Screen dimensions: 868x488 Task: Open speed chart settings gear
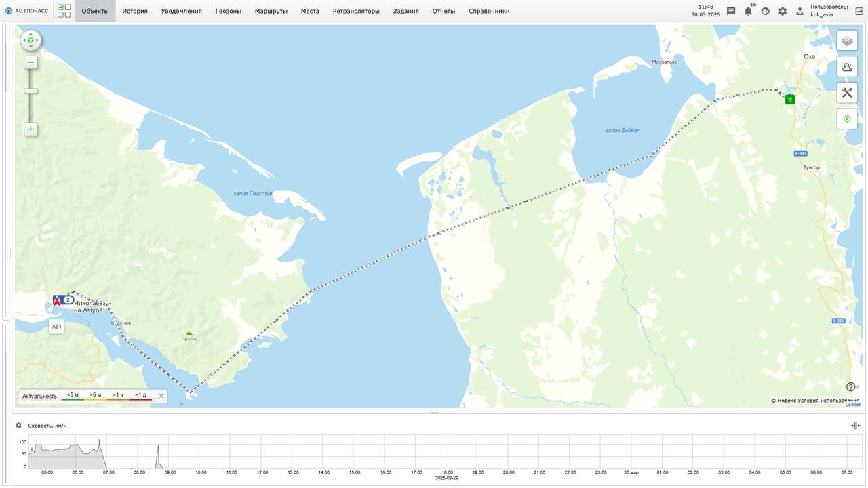click(x=19, y=426)
